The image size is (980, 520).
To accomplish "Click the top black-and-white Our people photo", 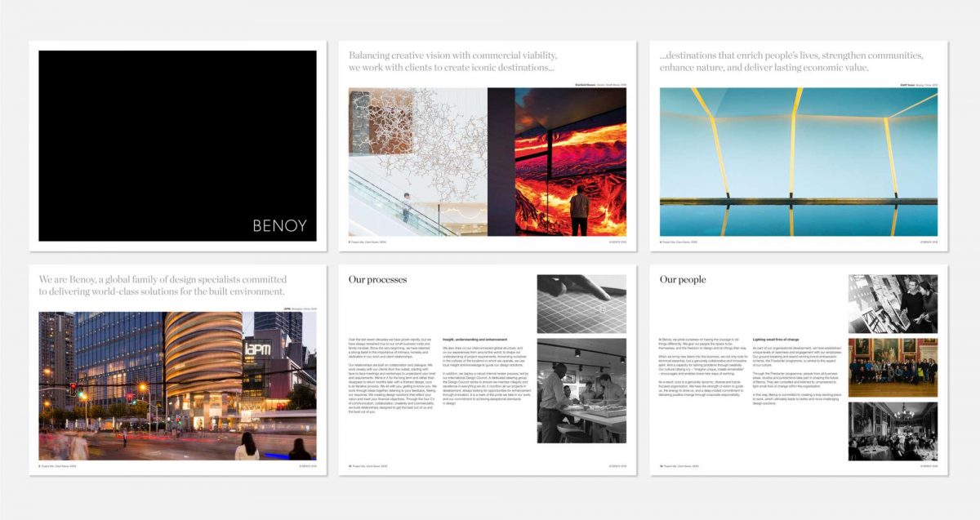I will click(x=893, y=304).
